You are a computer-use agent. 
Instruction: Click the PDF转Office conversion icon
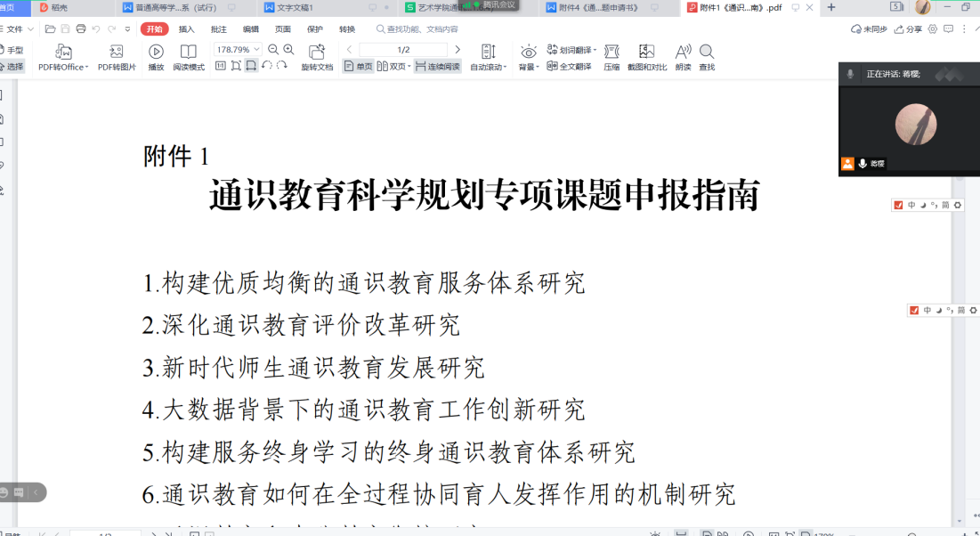coord(62,52)
